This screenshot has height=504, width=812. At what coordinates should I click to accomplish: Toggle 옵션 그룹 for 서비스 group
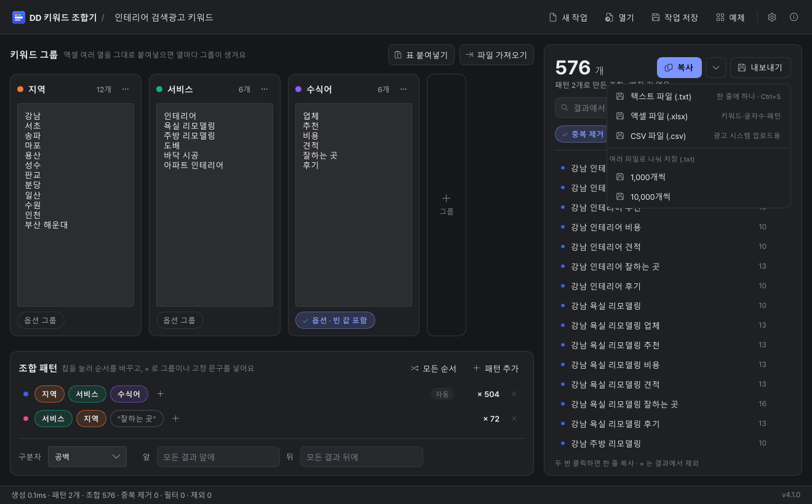pyautogui.click(x=180, y=320)
